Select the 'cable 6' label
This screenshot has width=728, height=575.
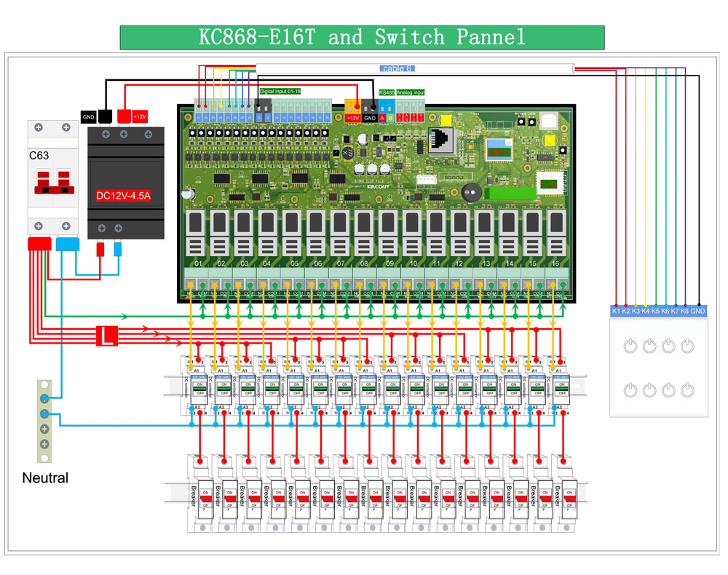pyautogui.click(x=397, y=68)
